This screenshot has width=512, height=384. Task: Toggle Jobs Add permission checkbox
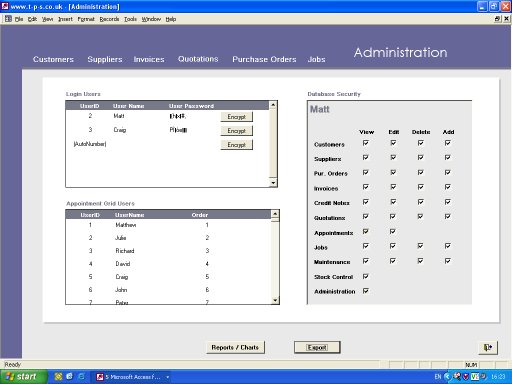pos(448,246)
